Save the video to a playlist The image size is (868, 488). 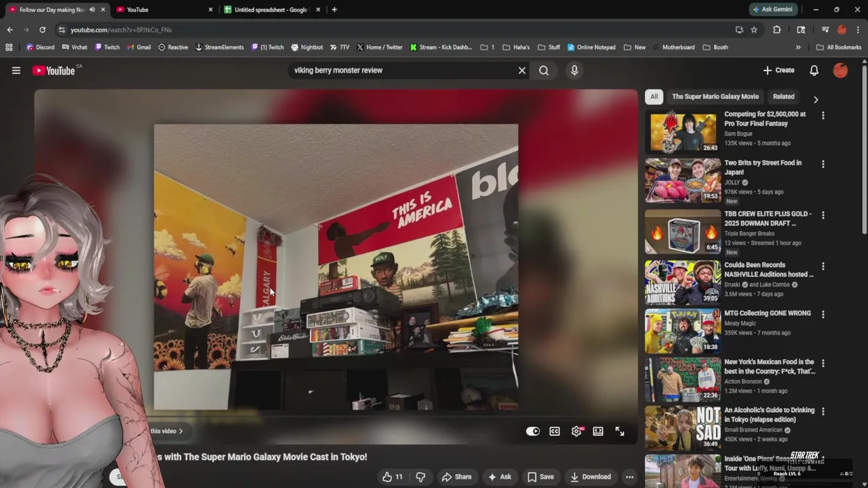coord(540,477)
